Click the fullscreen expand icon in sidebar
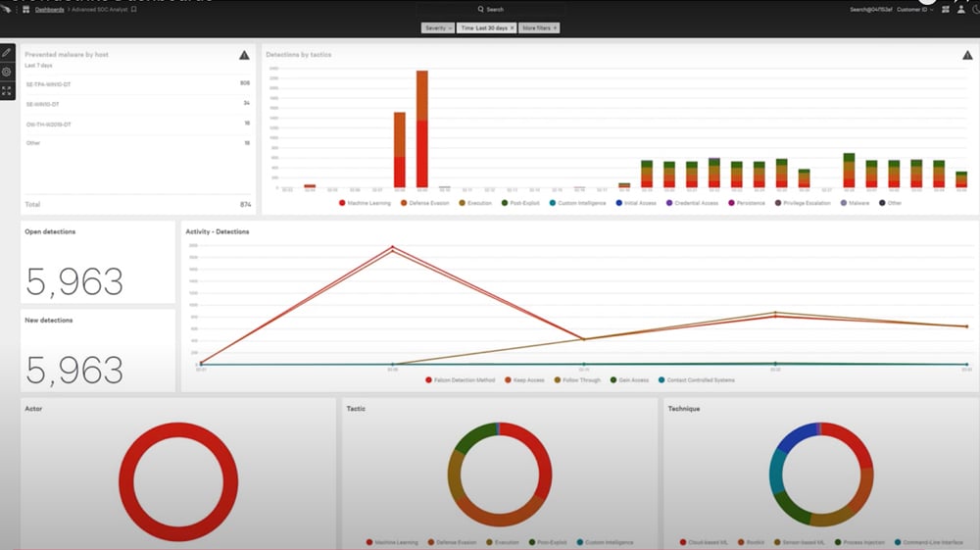This screenshot has width=980, height=550. pyautogui.click(x=7, y=91)
